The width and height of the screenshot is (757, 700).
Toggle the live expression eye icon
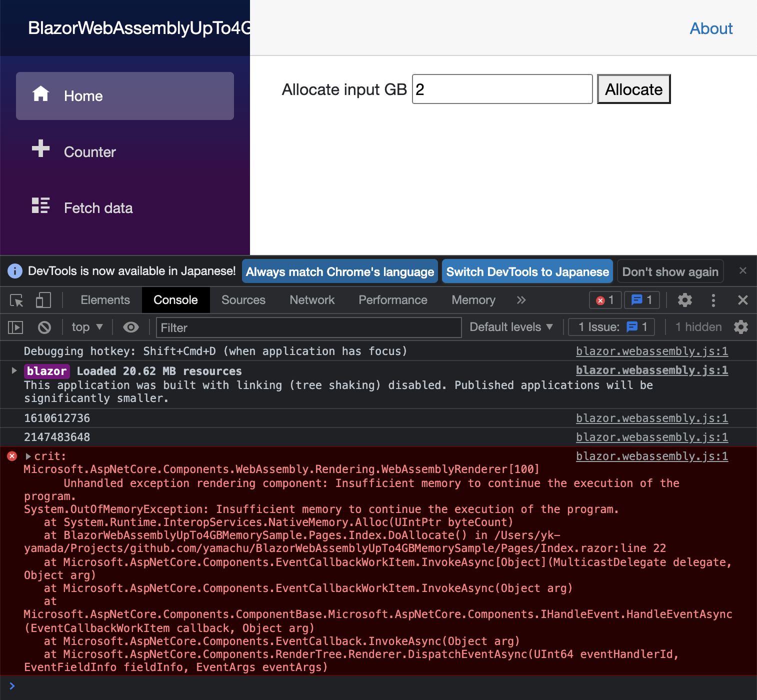tap(131, 327)
